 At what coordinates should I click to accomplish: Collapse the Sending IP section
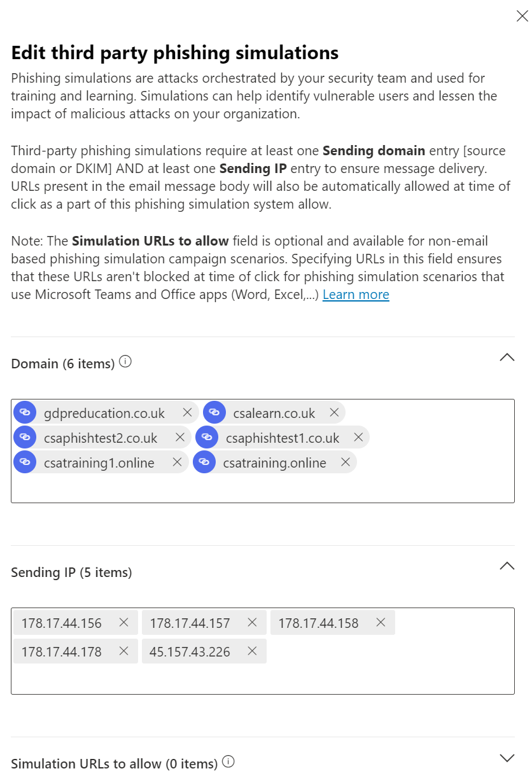pyautogui.click(x=507, y=566)
